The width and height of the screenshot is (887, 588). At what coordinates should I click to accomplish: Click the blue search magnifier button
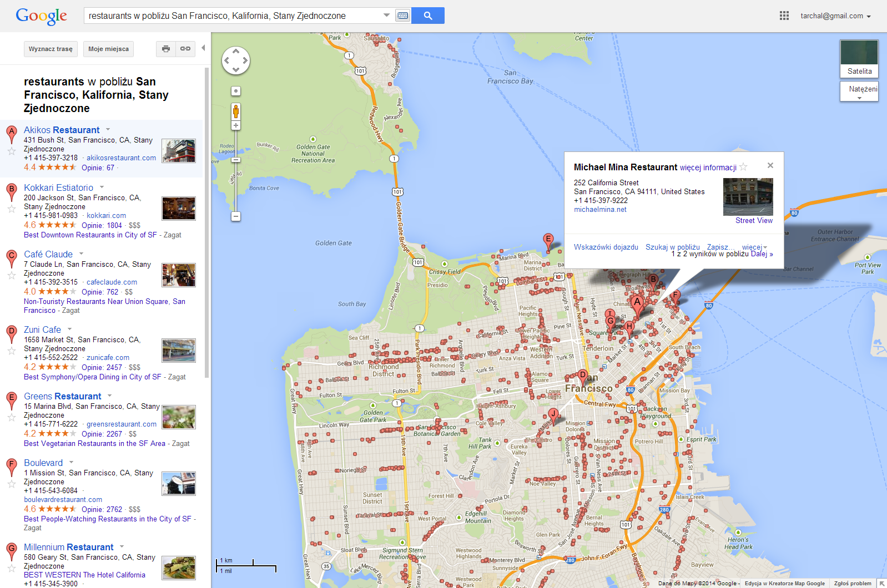[427, 16]
